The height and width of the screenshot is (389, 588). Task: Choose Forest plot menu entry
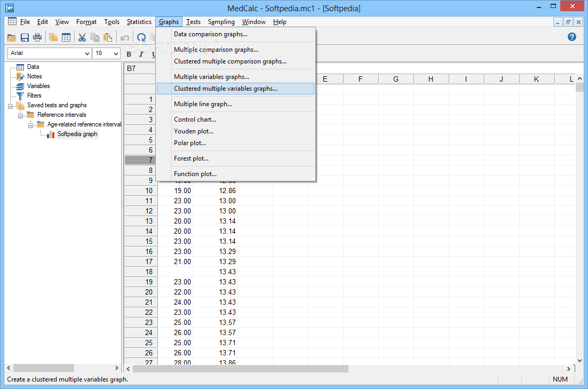(235, 158)
